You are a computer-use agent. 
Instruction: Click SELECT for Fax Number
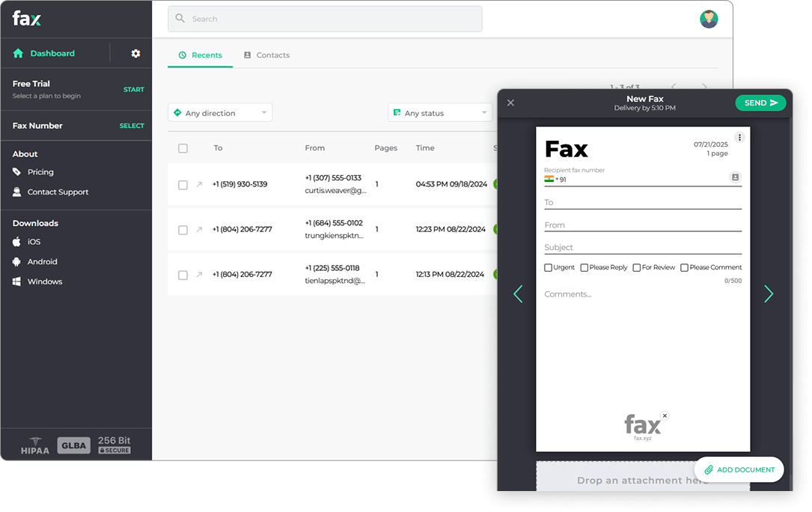coord(132,126)
